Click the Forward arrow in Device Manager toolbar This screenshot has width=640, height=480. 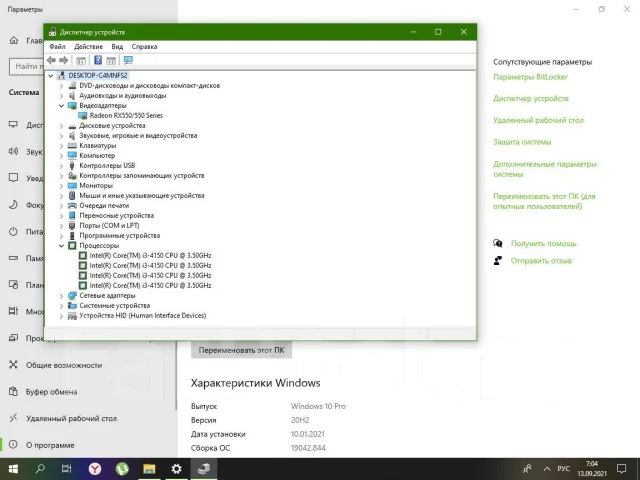(64, 60)
